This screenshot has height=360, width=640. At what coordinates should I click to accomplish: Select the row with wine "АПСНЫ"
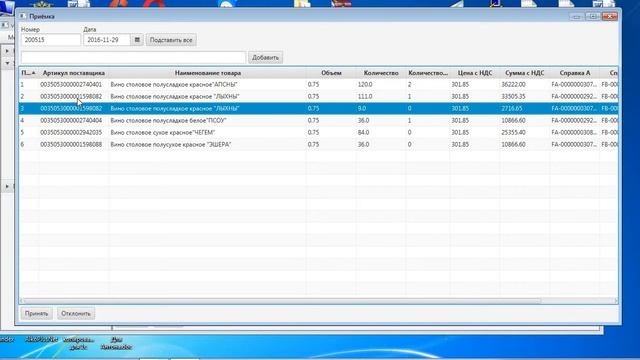(x=318, y=84)
